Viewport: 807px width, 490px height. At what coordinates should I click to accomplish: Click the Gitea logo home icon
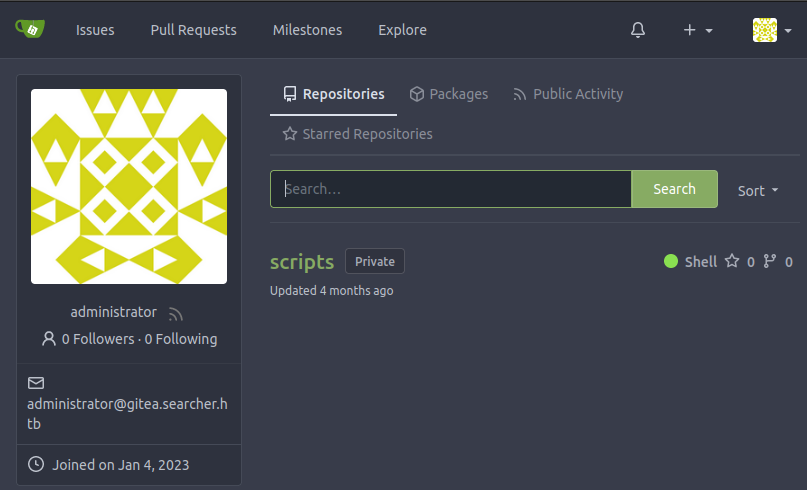point(30,29)
